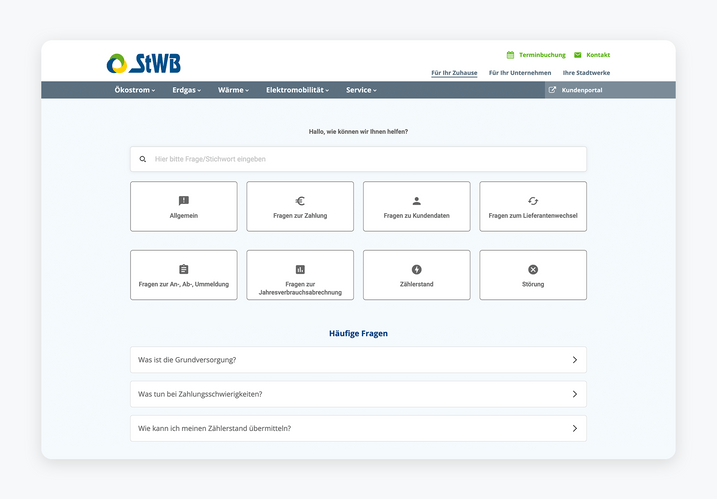Expand the Elektromobilität navigation menu
The width and height of the screenshot is (717, 499).
click(297, 90)
